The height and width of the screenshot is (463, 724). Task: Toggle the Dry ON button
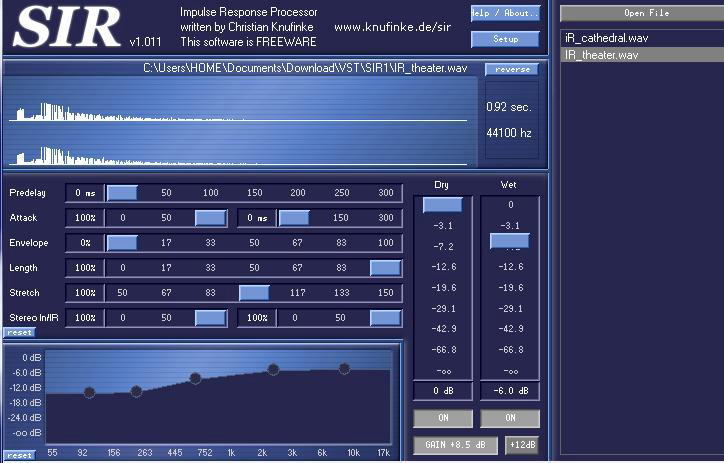point(443,418)
